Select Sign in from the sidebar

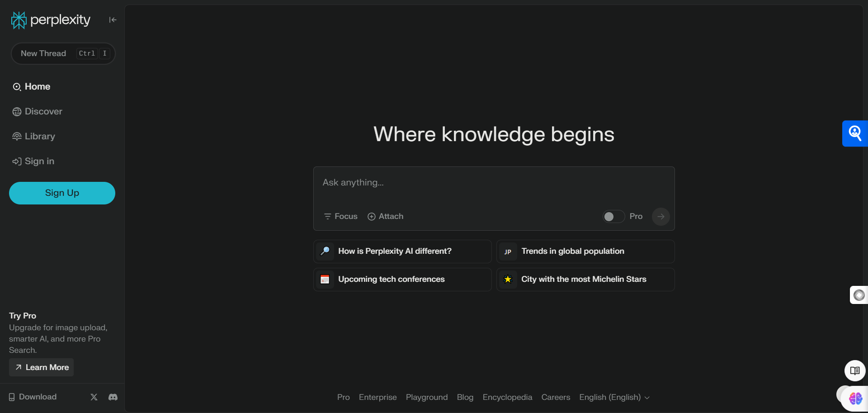click(33, 161)
